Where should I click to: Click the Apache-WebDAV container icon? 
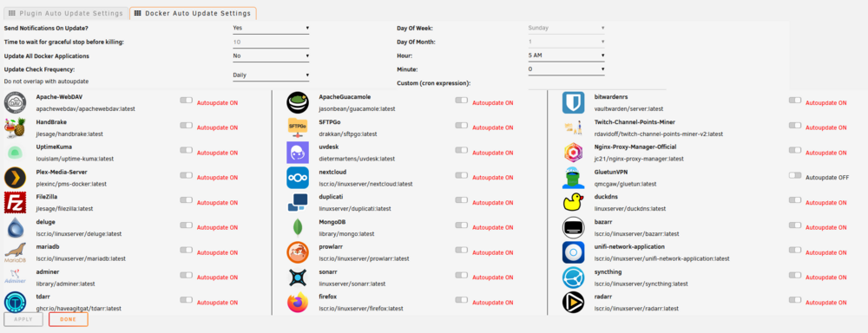(x=15, y=102)
